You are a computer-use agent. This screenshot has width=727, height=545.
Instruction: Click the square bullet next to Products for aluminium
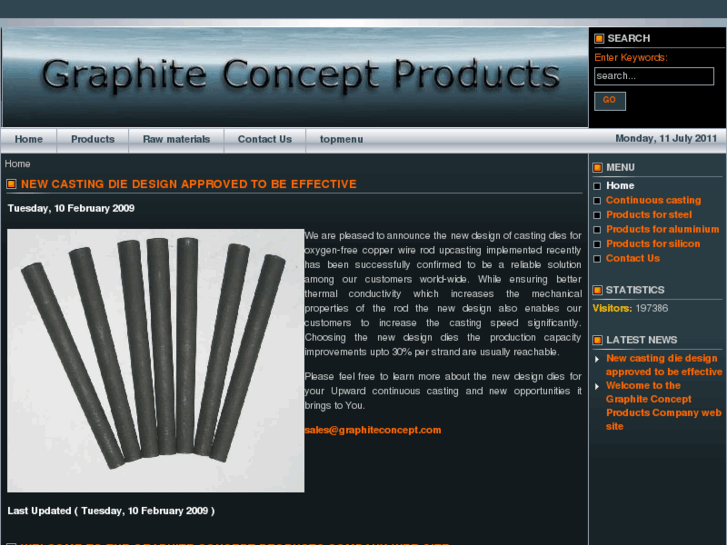point(597,230)
